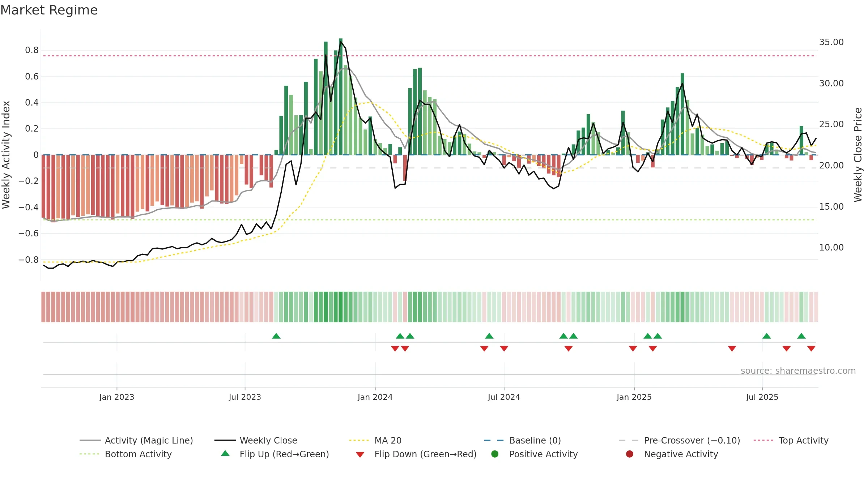
Task: Click the most recent Flip Up marker
Action: click(x=801, y=336)
